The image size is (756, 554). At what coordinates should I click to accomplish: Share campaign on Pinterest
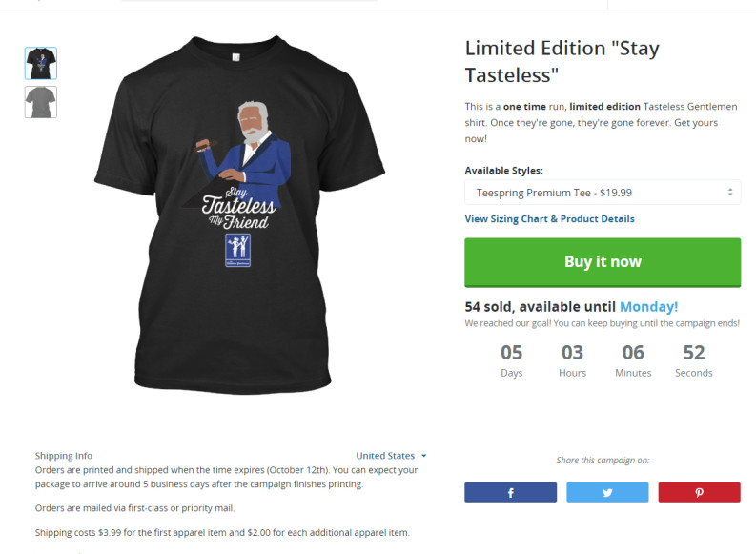[699, 492]
